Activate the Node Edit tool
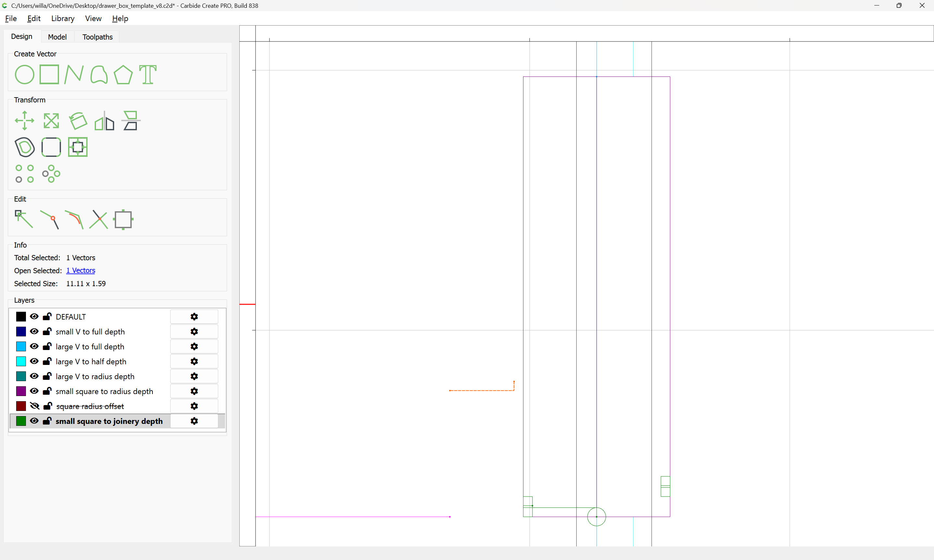 click(x=24, y=219)
